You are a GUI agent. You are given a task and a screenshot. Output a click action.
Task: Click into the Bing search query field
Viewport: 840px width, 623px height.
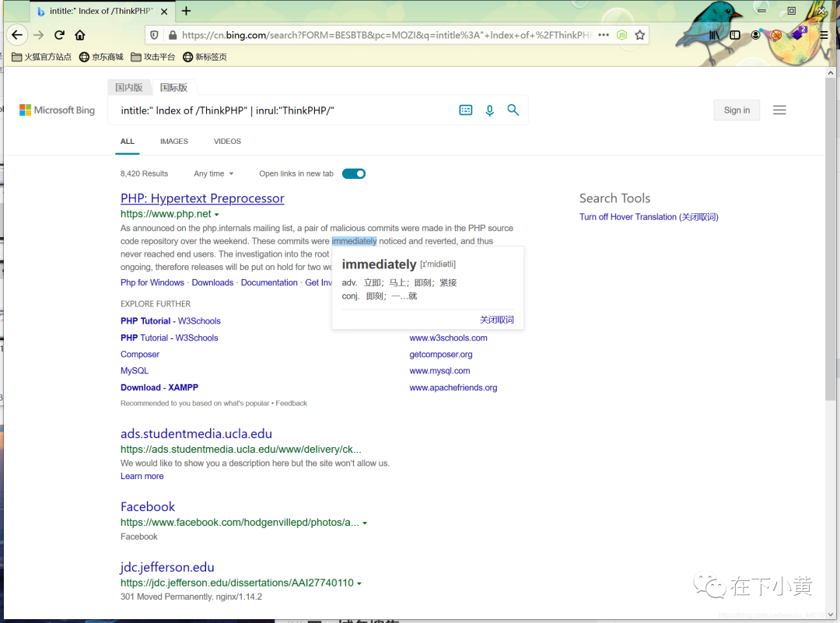click(x=284, y=110)
